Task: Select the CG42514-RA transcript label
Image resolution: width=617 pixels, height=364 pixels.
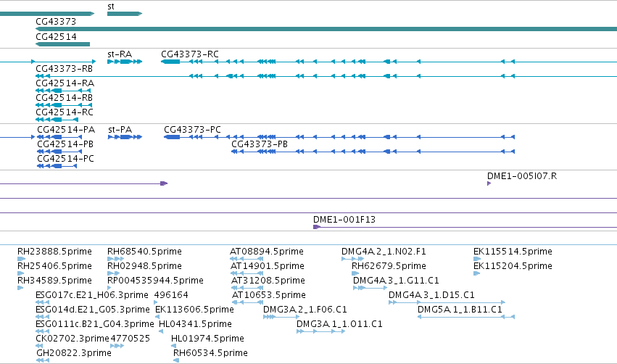Action: click(65, 83)
